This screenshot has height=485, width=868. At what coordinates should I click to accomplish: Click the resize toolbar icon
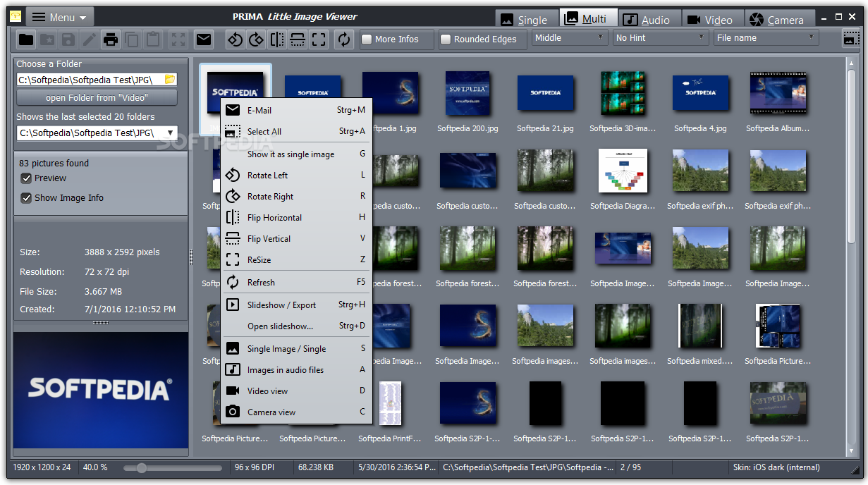coord(319,39)
